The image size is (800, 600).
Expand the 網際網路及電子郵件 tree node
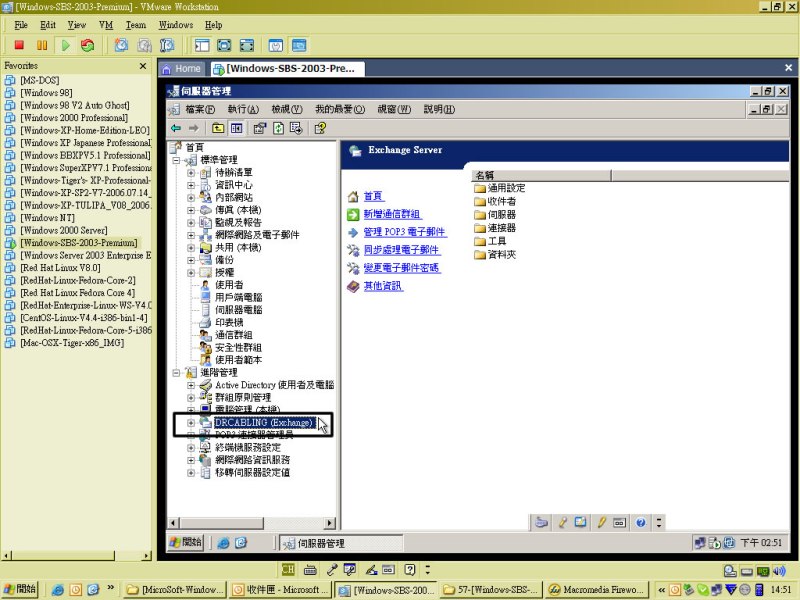(191, 235)
